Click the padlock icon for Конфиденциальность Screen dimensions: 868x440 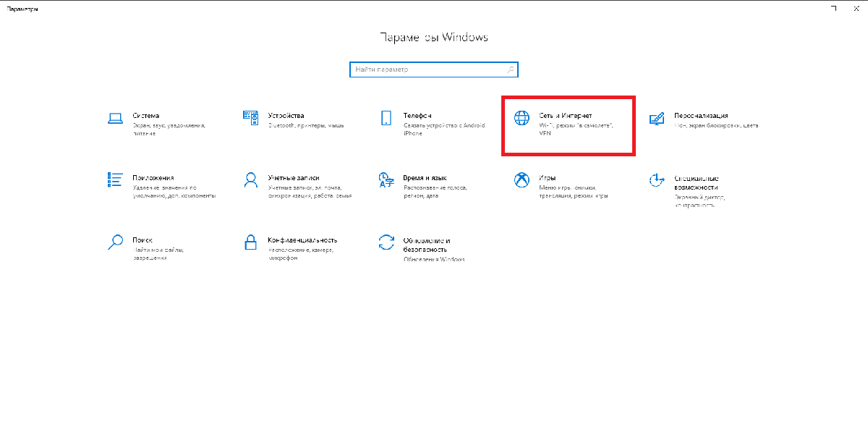pos(250,242)
